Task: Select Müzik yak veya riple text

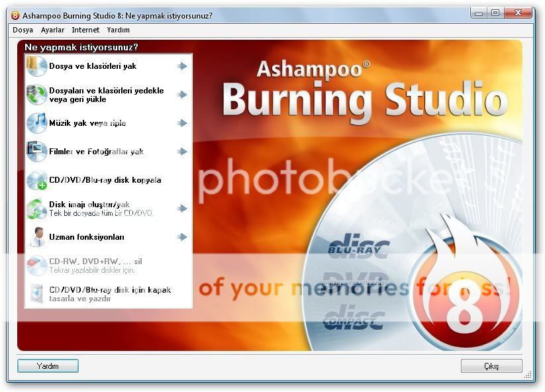Action: pos(87,123)
